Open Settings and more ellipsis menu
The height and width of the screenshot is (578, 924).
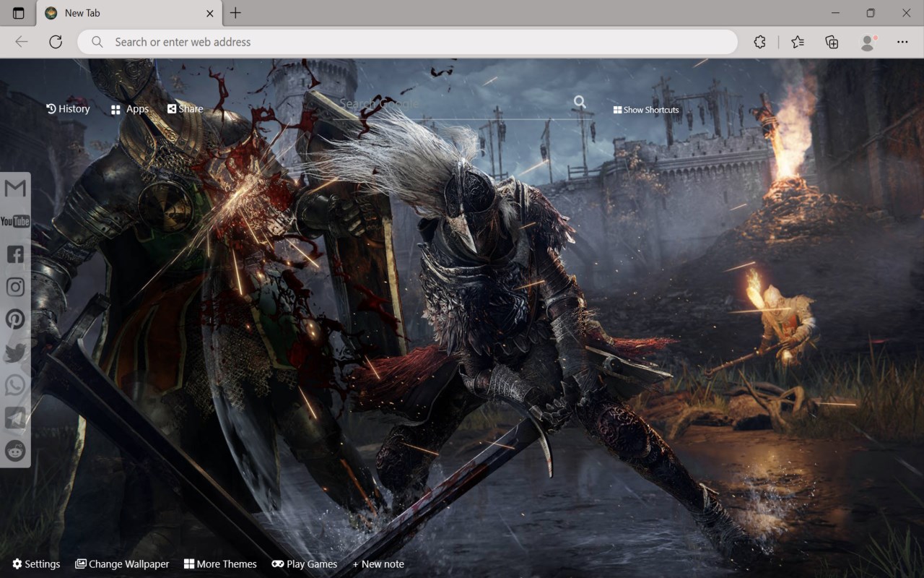pos(903,42)
